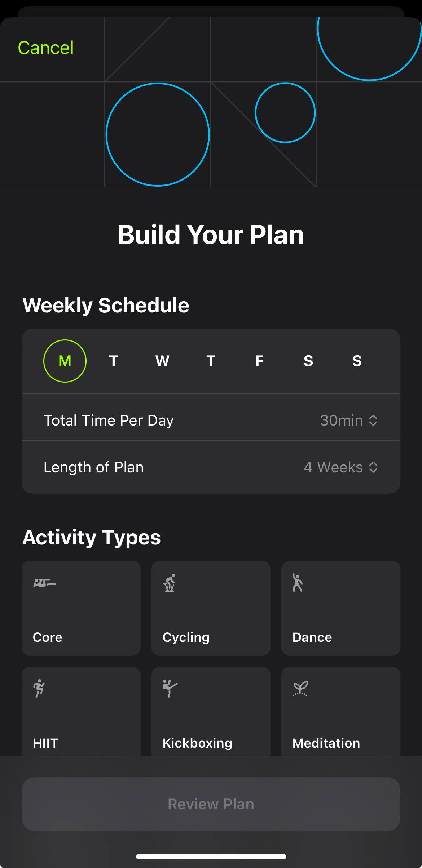Select the Cycling activity tile label
The height and width of the screenshot is (868, 422).
pos(186,637)
